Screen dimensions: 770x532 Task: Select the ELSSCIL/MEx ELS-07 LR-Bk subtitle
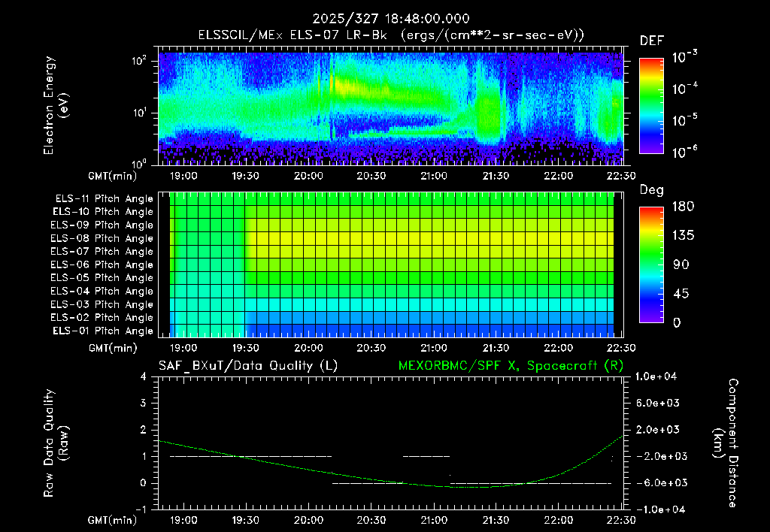(x=391, y=35)
